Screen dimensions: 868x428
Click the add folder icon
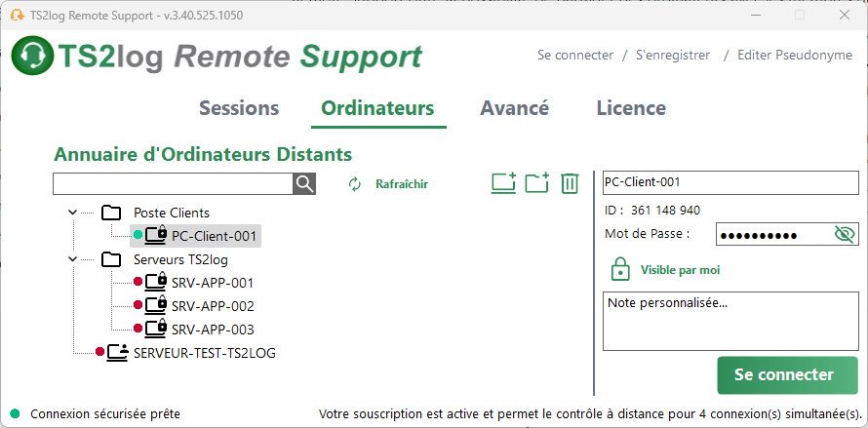[536, 183]
